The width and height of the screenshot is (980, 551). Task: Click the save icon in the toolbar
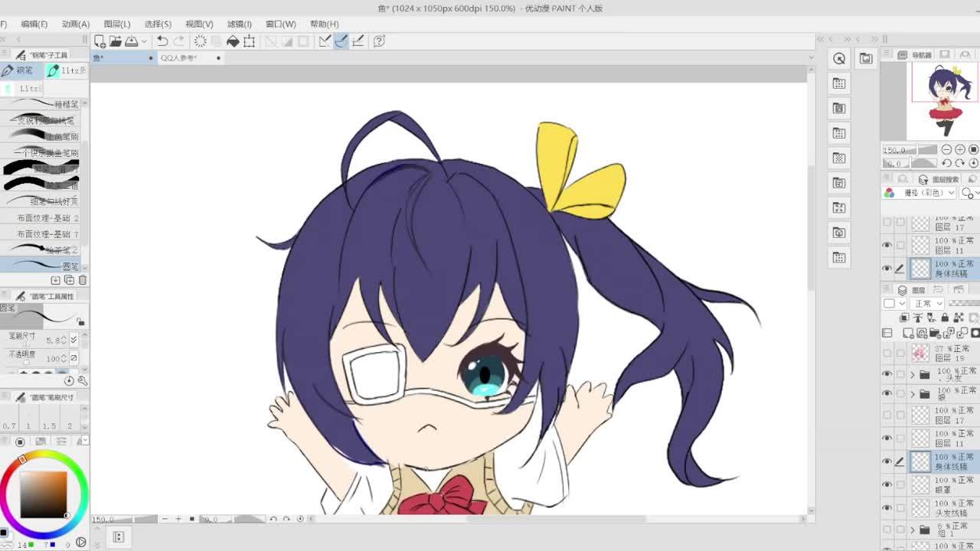(x=131, y=41)
